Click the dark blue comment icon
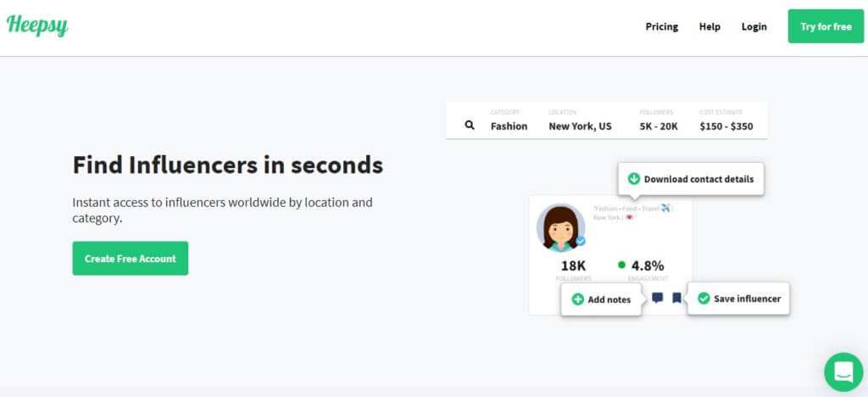 click(x=658, y=298)
